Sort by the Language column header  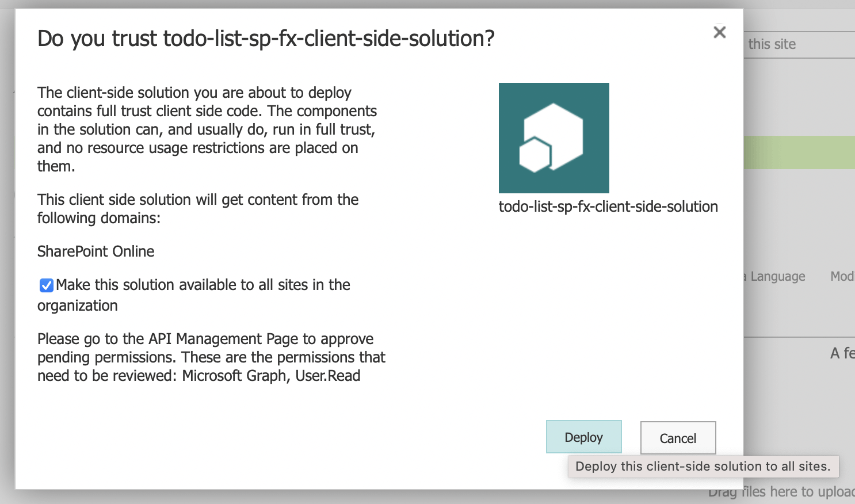click(x=777, y=277)
